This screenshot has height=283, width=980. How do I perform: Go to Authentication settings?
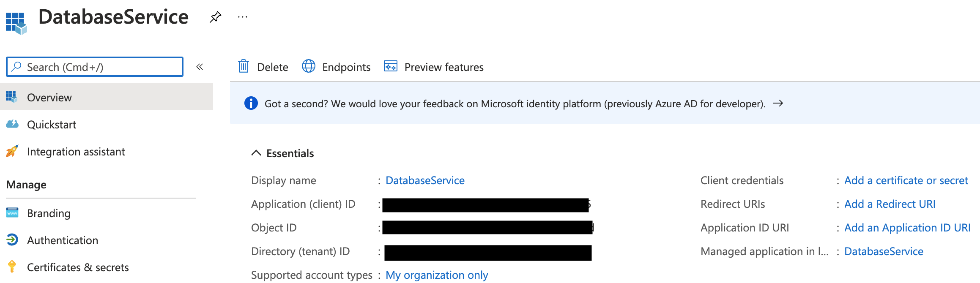(x=63, y=240)
